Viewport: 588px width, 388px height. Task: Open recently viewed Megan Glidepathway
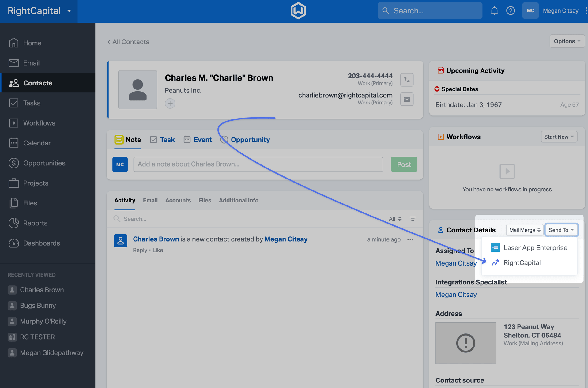[x=46, y=353]
